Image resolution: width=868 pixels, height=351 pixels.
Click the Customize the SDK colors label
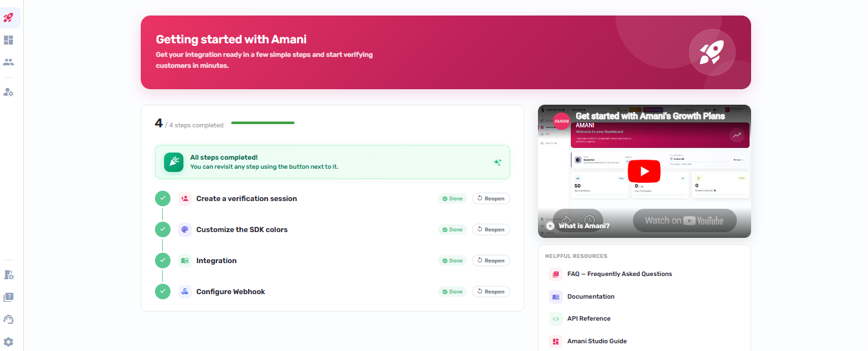click(x=242, y=229)
